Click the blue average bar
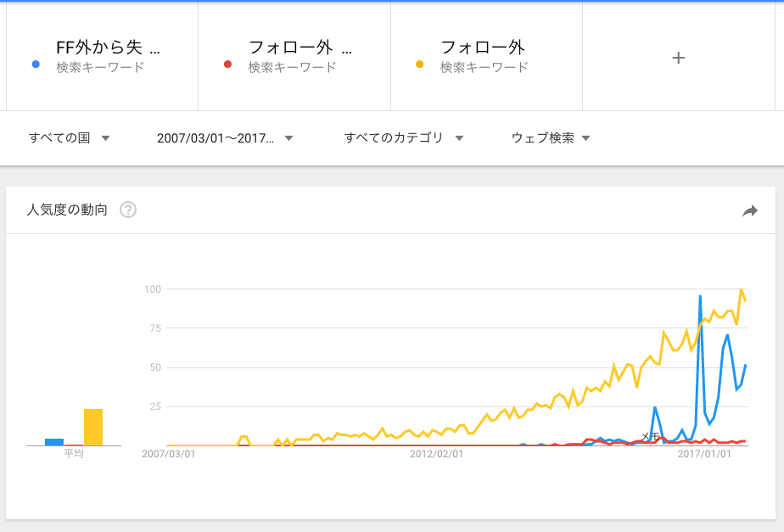Image resolution: width=784 pixels, height=532 pixels. pyautogui.click(x=54, y=442)
